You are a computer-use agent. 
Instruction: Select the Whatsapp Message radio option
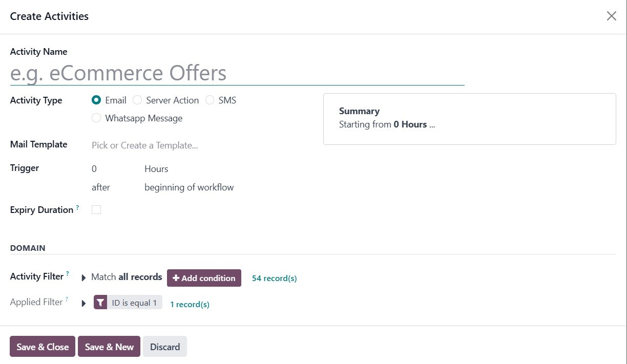96,118
